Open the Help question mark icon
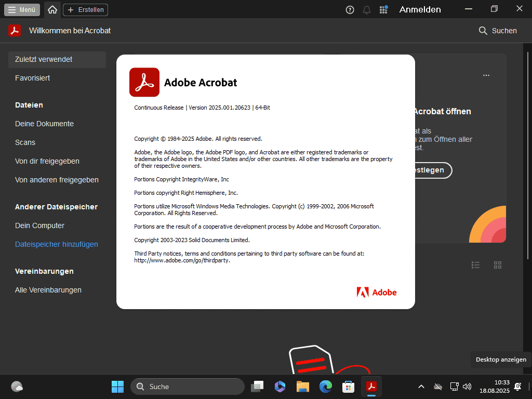The width and height of the screenshot is (532, 399). 350,9
